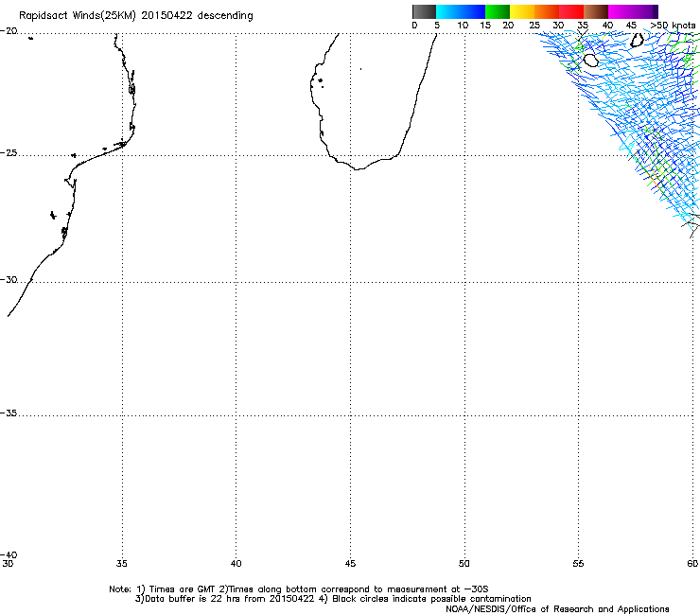Select the legend's '45' knots tick label
This screenshot has width=700, height=615.
point(631,26)
